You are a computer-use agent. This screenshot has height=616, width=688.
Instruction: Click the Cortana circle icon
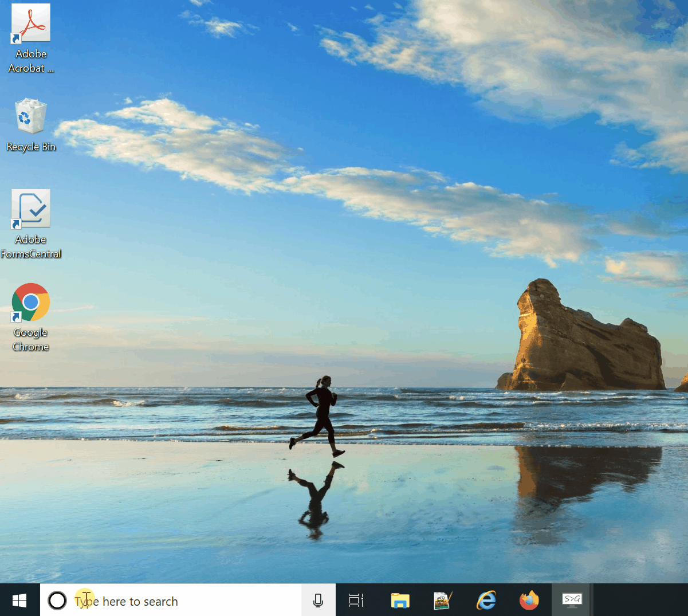pyautogui.click(x=57, y=600)
